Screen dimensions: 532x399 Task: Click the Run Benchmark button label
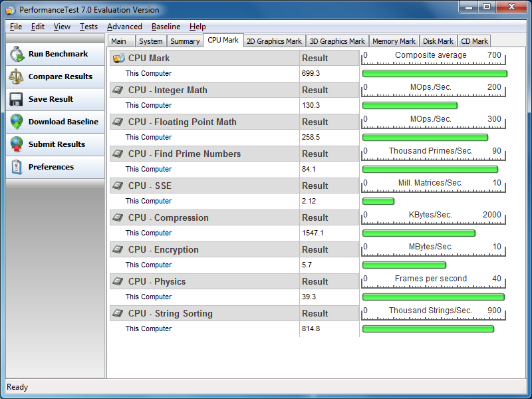coord(58,54)
